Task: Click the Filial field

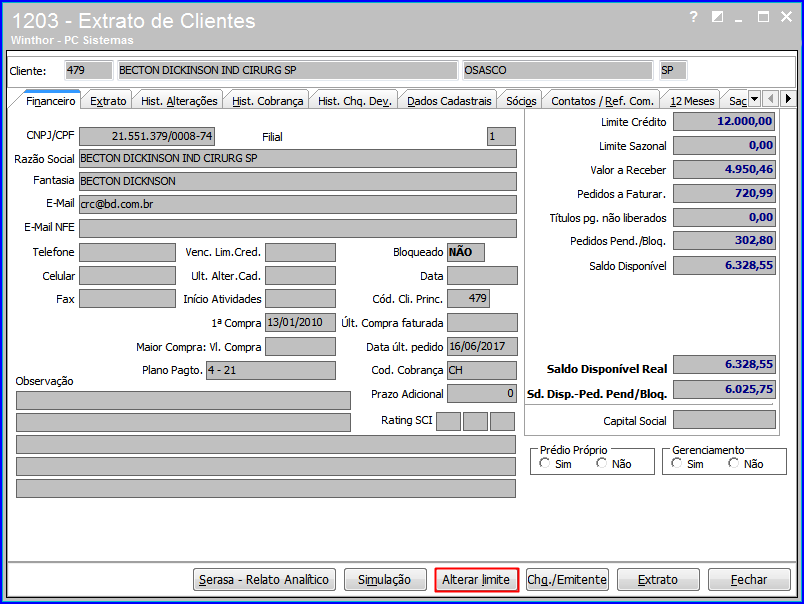Action: [x=501, y=136]
